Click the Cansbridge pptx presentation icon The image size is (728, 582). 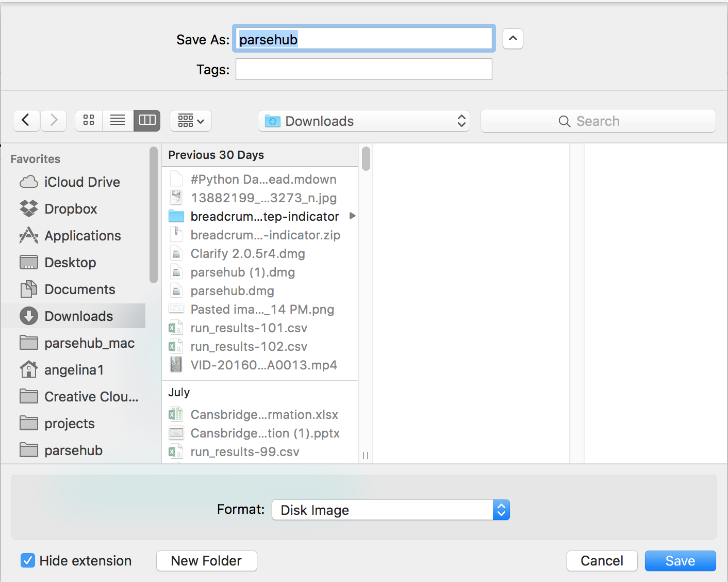176,433
